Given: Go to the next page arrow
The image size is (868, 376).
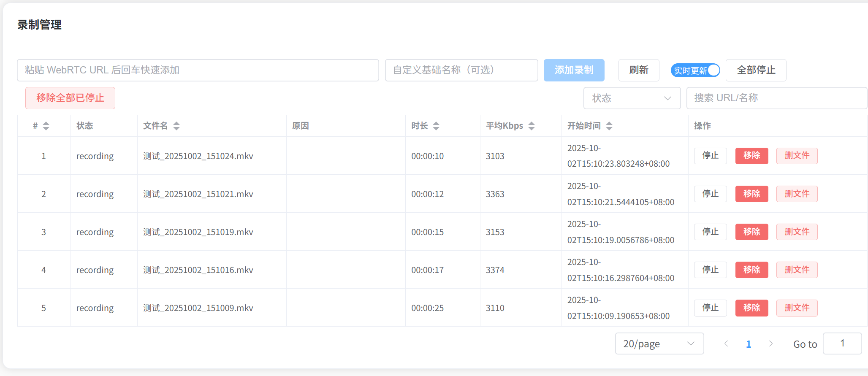Looking at the screenshot, I should click(770, 344).
